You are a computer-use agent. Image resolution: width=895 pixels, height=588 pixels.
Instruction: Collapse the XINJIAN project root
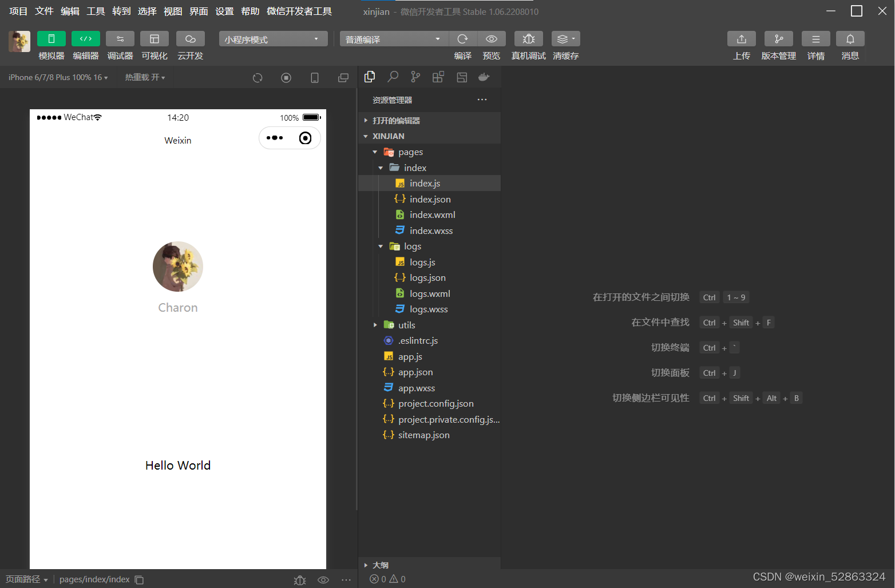pos(429,136)
